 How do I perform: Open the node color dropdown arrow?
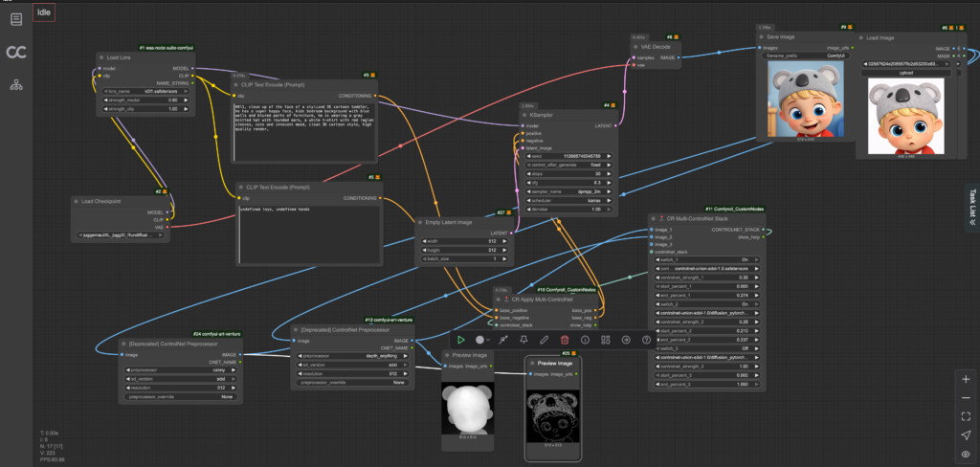pyautogui.click(x=491, y=340)
